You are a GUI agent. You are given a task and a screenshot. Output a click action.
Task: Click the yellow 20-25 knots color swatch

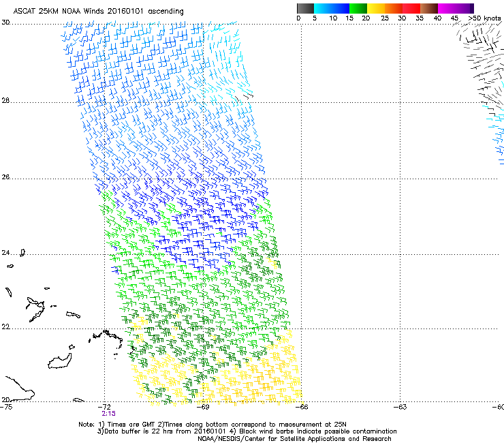(x=376, y=8)
